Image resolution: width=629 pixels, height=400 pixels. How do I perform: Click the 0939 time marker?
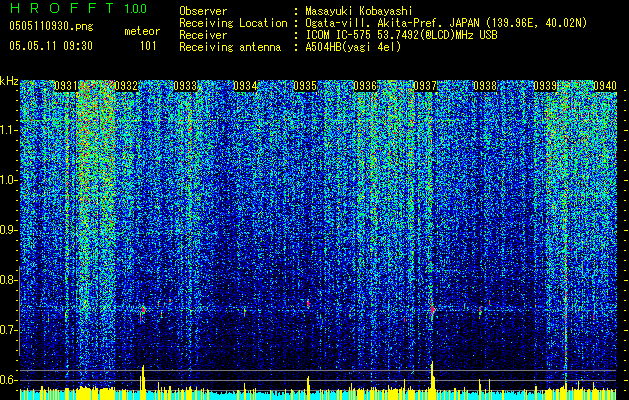[545, 86]
